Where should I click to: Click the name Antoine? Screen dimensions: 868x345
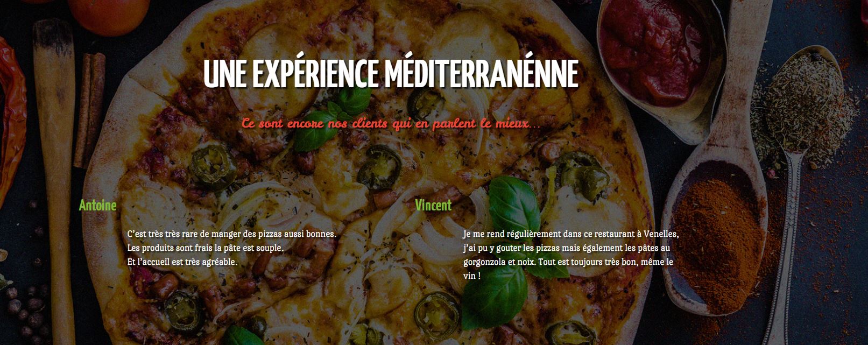click(x=97, y=205)
